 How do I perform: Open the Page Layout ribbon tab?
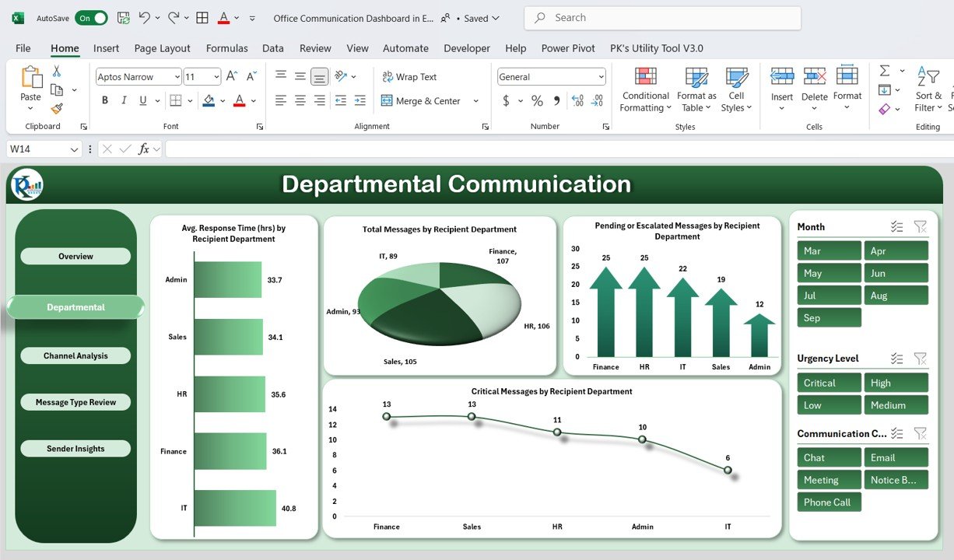(x=162, y=48)
